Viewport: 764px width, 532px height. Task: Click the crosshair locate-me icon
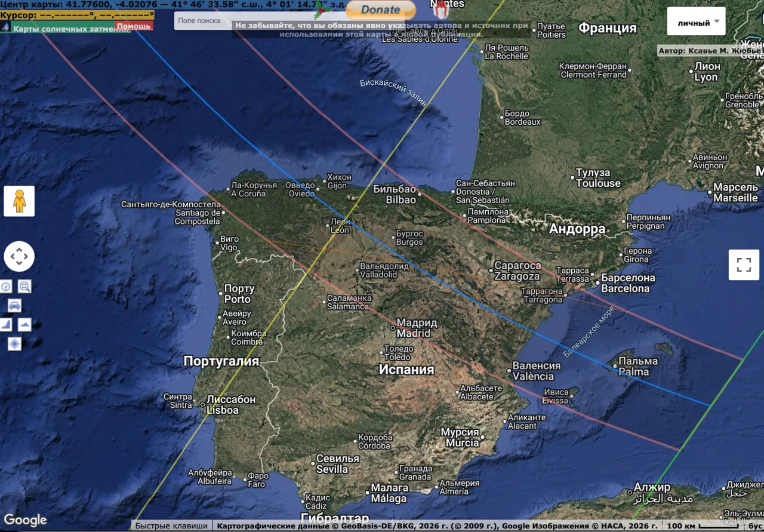click(x=14, y=343)
